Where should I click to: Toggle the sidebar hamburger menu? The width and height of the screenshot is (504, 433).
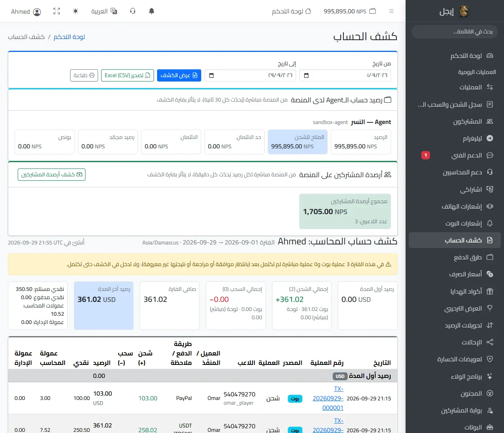click(x=391, y=11)
